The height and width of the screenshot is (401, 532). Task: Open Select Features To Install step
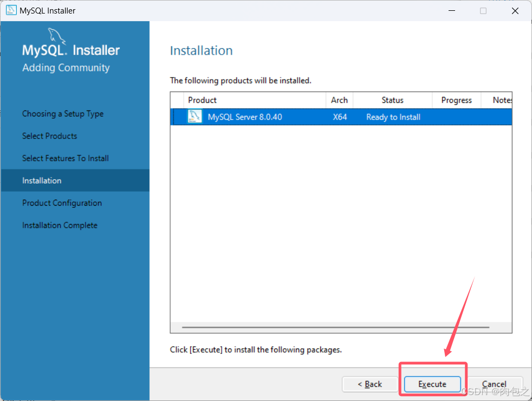pos(66,159)
